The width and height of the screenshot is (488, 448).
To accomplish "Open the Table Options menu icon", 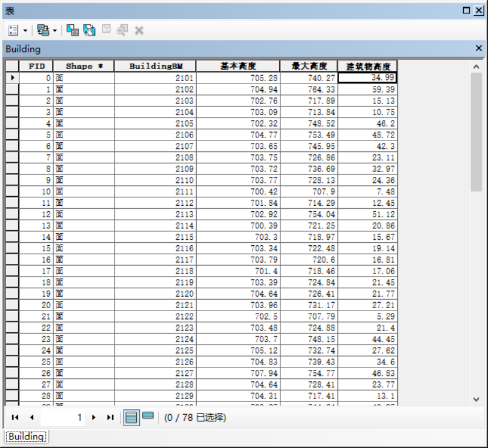I will coord(13,30).
